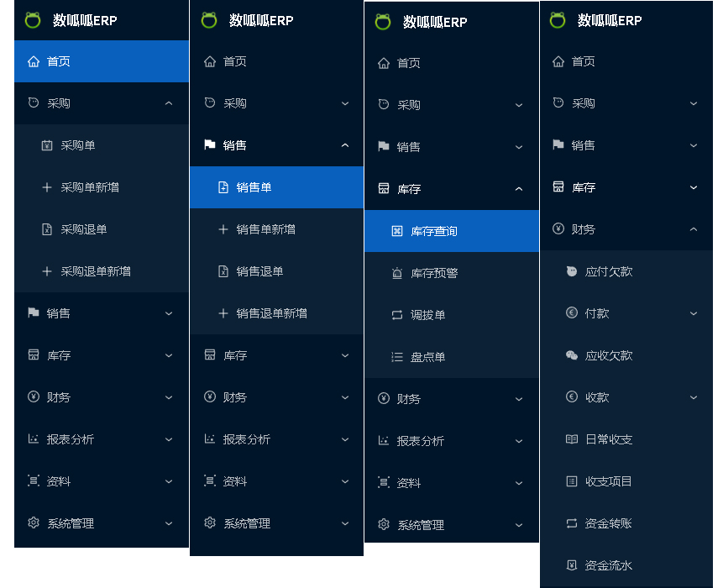
Task: Select highlighted 首页 in first sidebar
Action: click(x=102, y=61)
